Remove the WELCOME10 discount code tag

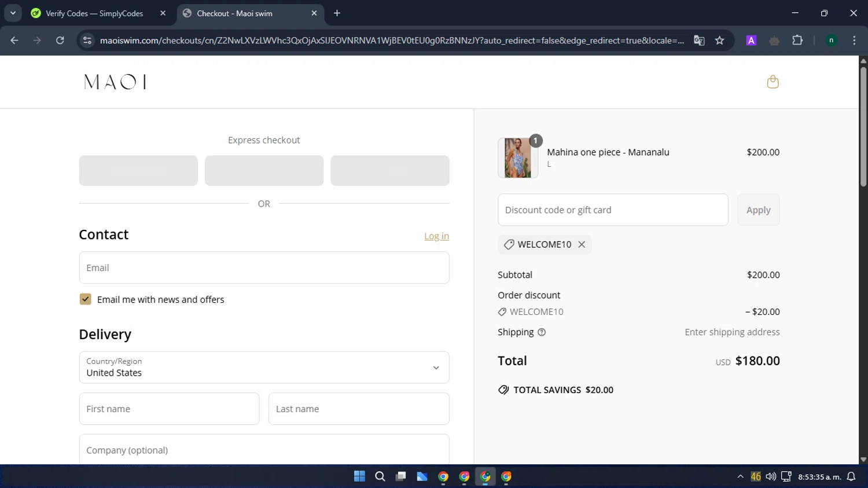click(582, 244)
